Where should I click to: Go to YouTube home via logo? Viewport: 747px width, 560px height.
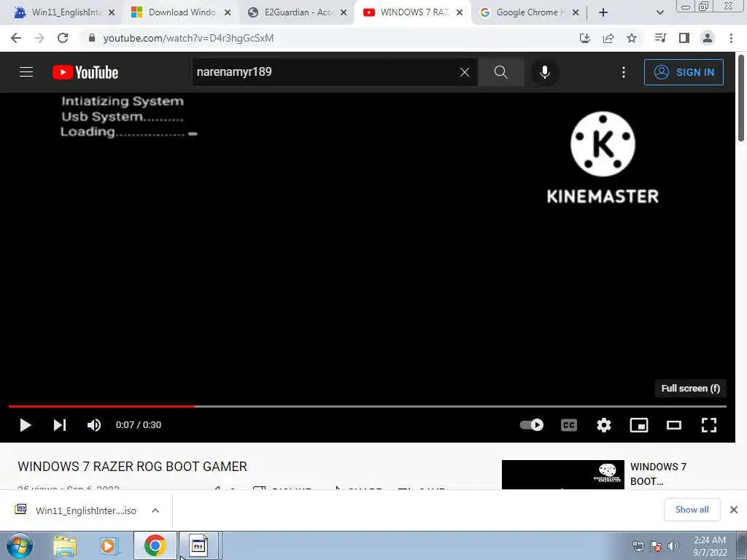coord(85,72)
